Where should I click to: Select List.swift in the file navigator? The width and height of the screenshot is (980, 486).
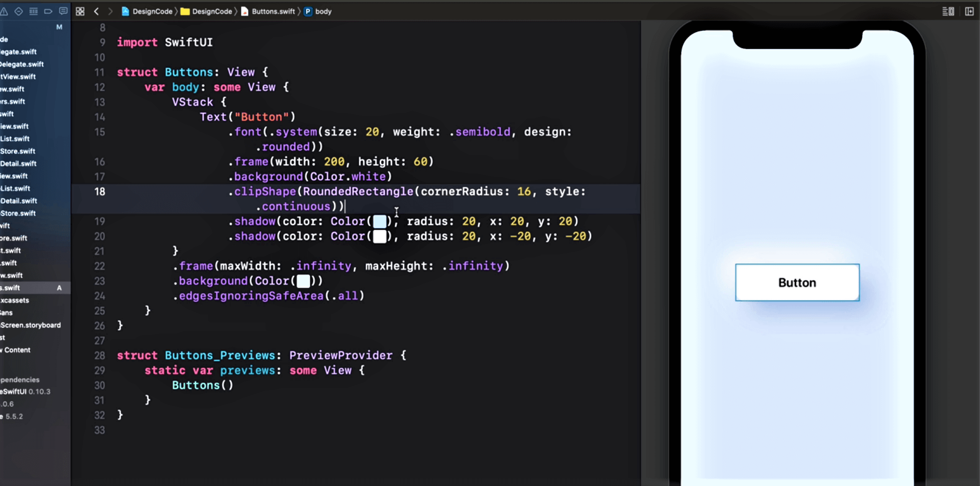15,138
